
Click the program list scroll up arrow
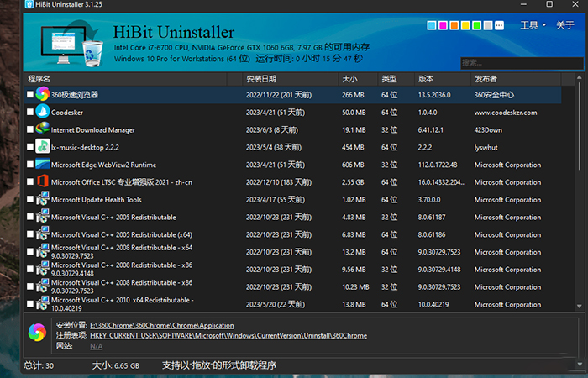pyautogui.click(x=579, y=77)
